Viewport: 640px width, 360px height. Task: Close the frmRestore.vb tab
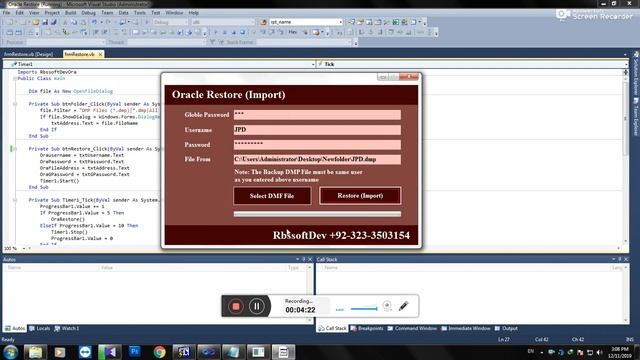(100, 54)
